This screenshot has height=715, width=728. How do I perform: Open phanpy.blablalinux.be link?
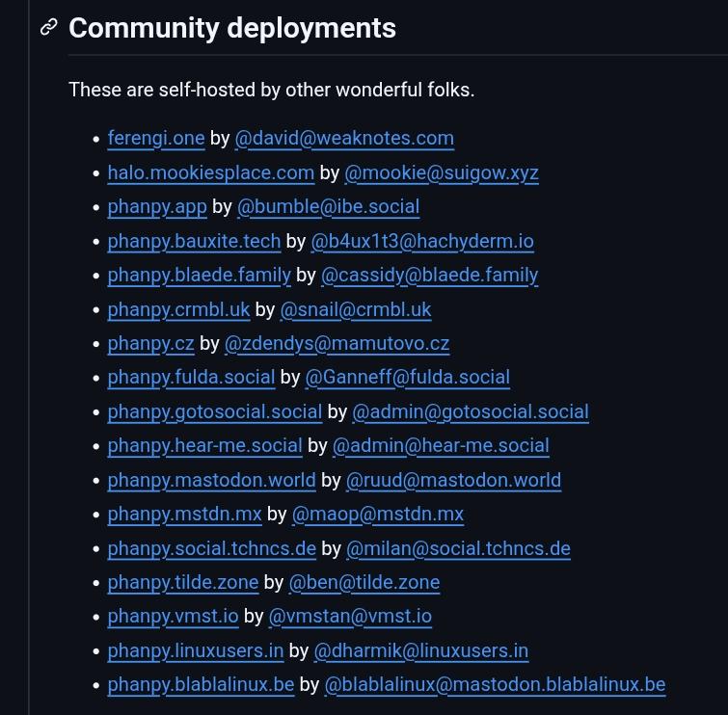click(201, 684)
